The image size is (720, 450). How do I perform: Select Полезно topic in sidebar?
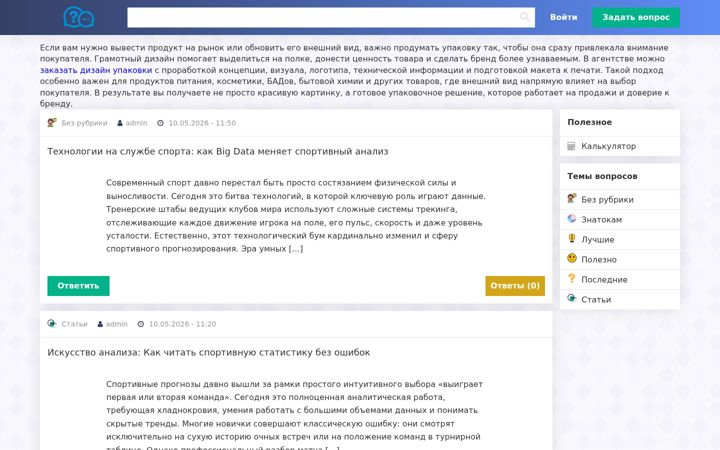(599, 259)
